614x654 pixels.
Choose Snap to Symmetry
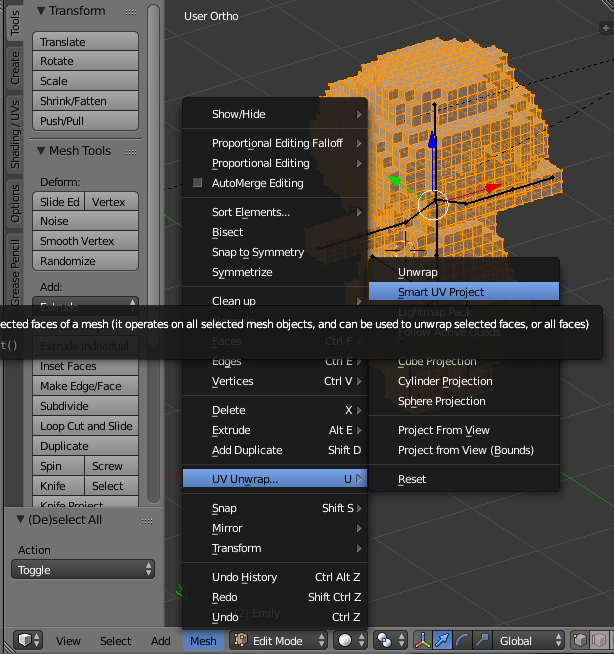pos(275,252)
